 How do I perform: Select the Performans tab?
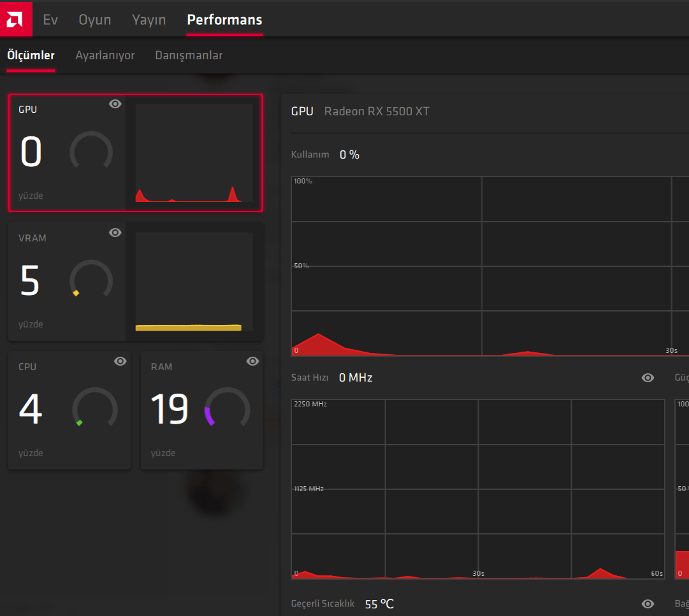(224, 20)
